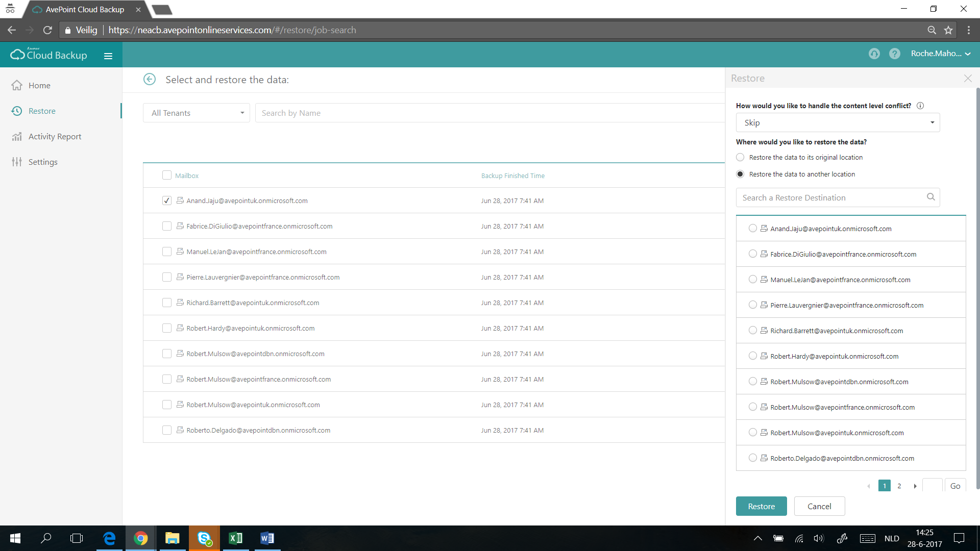980x551 pixels.
Task: Sort by Backup Finished Time column
Action: [x=512, y=176]
